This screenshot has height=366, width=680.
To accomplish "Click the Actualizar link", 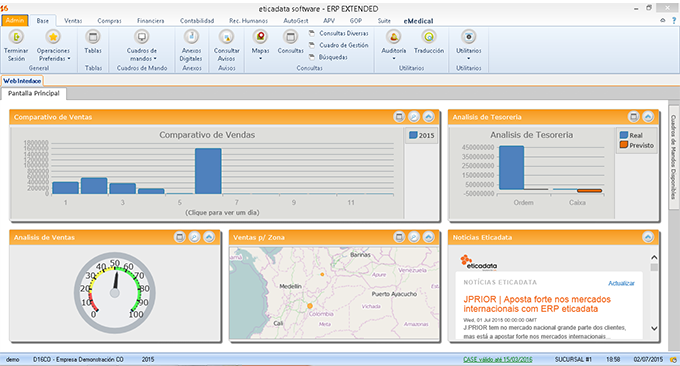I will tap(621, 283).
